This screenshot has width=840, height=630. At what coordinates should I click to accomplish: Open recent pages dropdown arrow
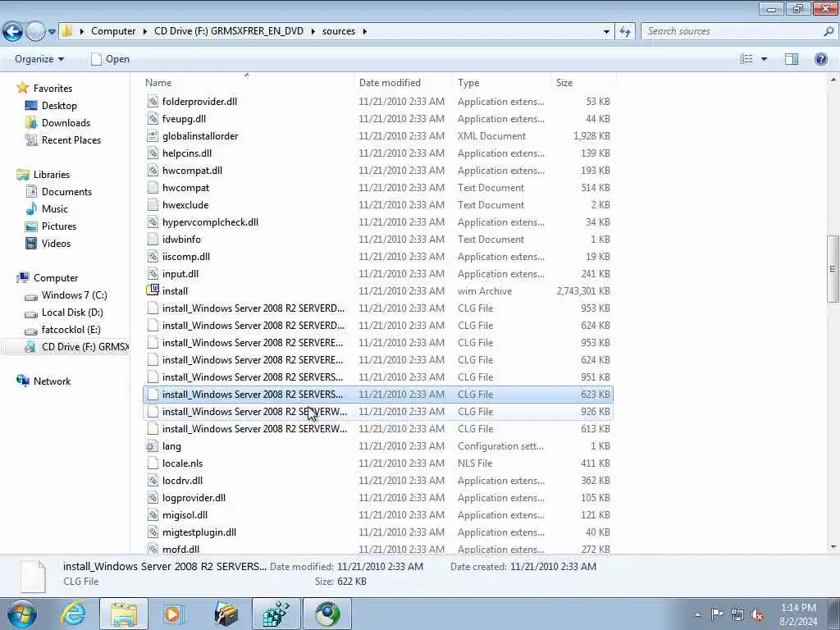52,32
